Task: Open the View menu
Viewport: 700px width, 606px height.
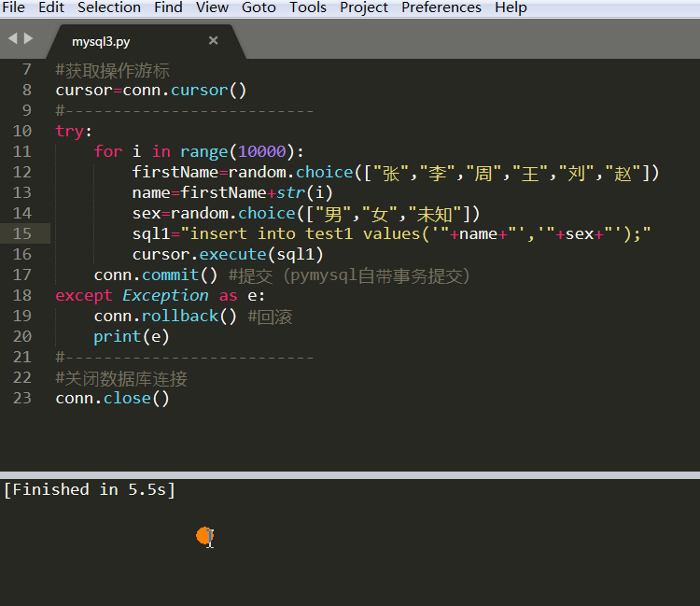Action: [212, 7]
